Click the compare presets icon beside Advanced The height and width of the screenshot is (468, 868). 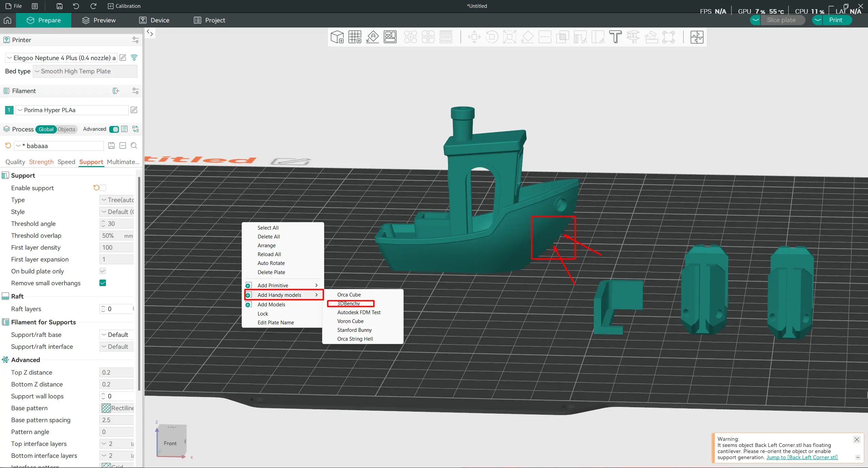pyautogui.click(x=135, y=129)
